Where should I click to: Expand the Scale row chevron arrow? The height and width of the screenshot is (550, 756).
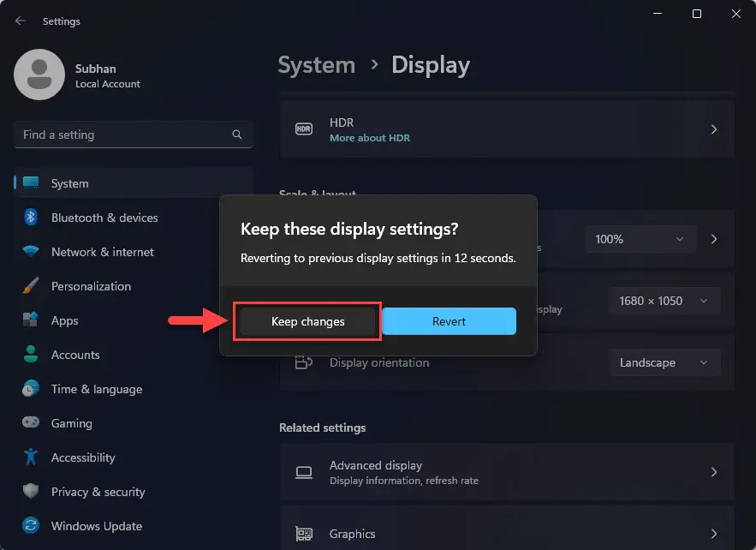click(x=714, y=239)
